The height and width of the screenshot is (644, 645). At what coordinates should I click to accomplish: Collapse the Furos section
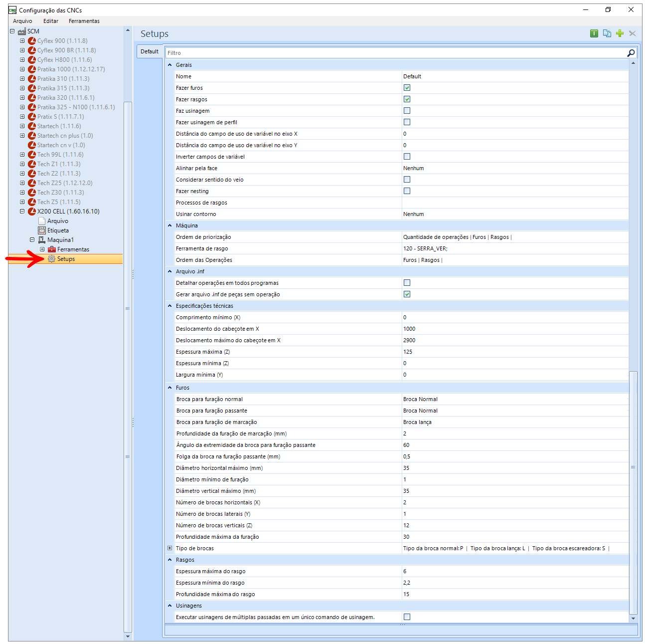click(169, 388)
